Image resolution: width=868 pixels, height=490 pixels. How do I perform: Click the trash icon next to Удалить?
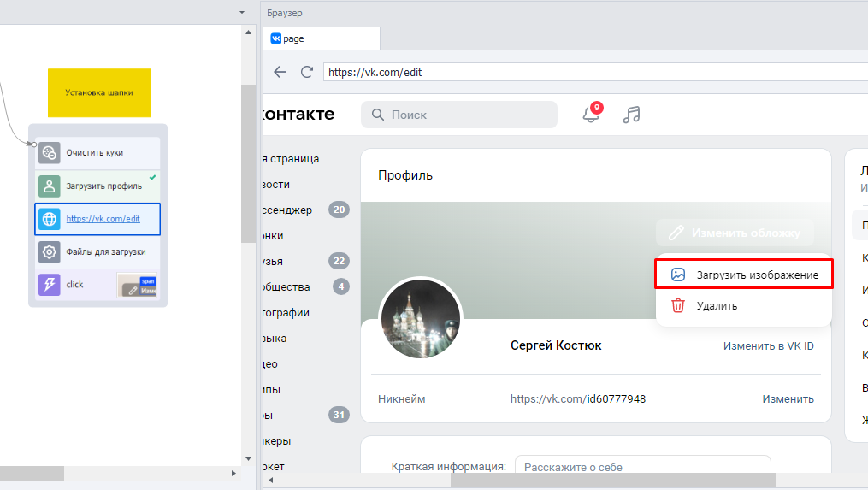click(678, 305)
